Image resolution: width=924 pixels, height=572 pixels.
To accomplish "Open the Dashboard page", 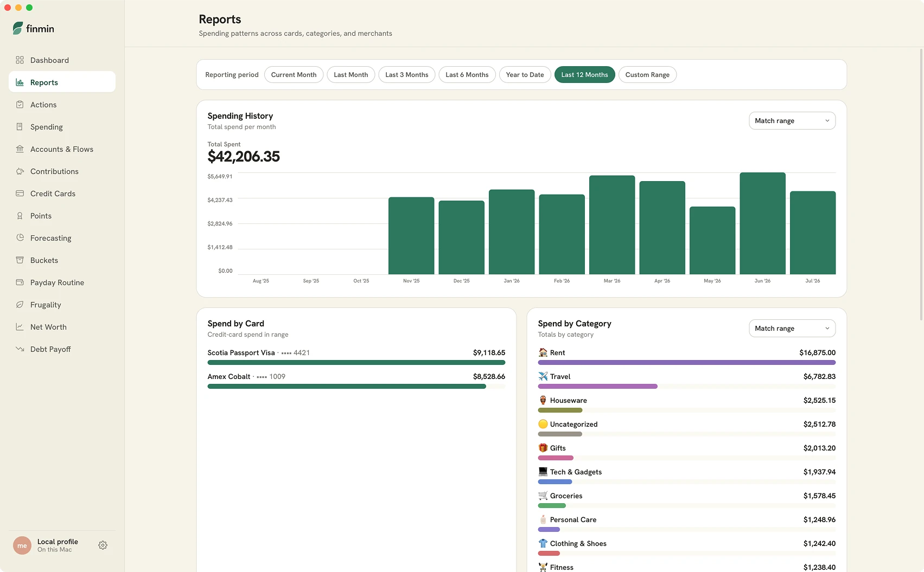I will coord(62,60).
